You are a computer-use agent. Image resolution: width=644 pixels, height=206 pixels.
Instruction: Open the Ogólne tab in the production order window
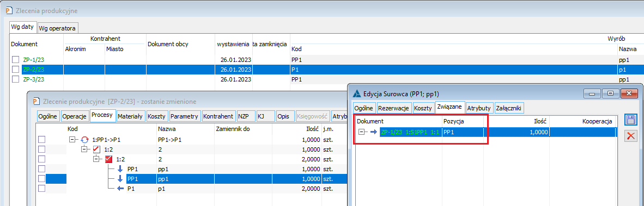48,116
